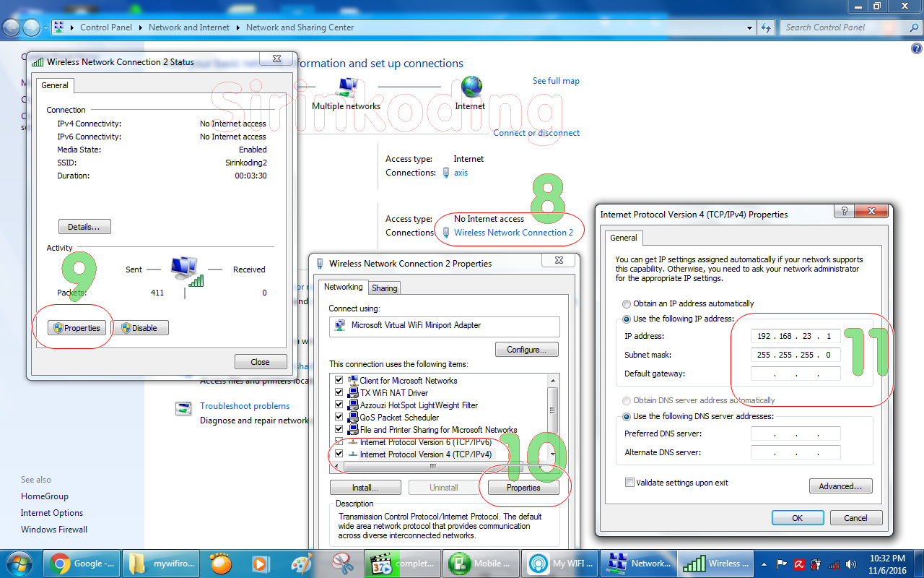The height and width of the screenshot is (578, 924).
Task: Click the Internet globe icon
Action: coord(471,87)
